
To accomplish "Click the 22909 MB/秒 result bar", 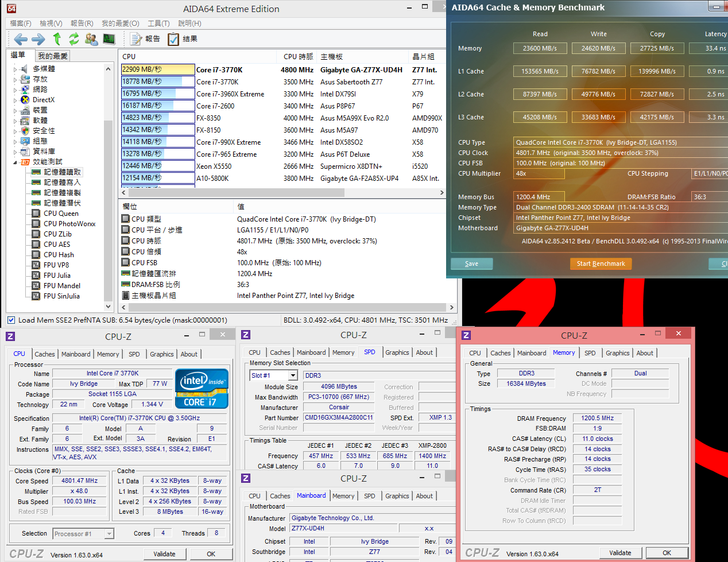I will 158,69.
